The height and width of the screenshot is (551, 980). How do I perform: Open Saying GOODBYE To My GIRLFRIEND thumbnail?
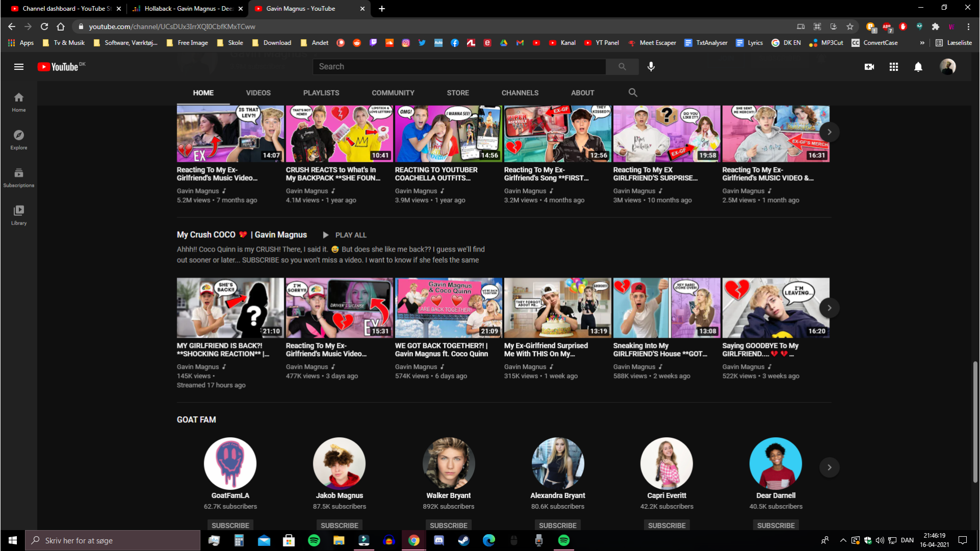(776, 308)
